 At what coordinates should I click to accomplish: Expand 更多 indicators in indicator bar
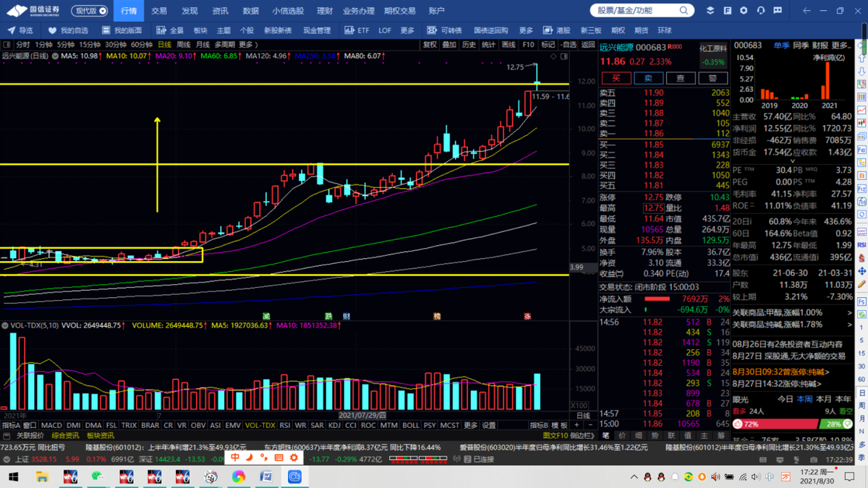click(471, 426)
